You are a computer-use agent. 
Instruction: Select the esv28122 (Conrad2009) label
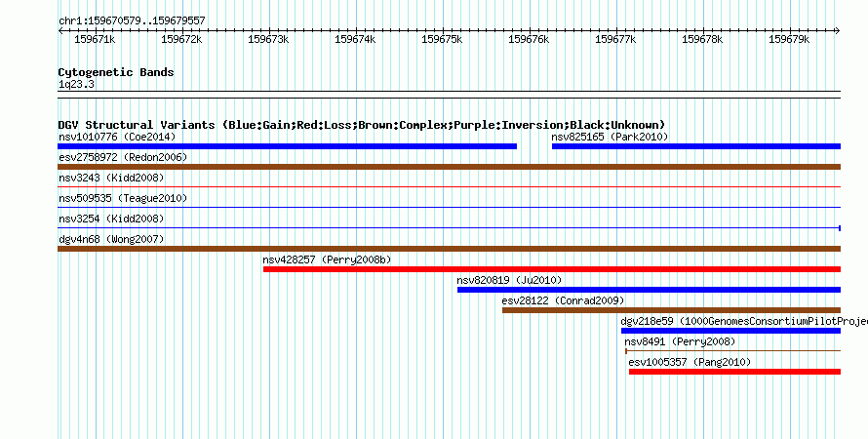[563, 300]
